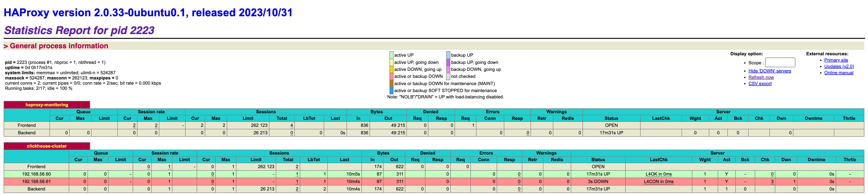Open the Online manual link
The width and height of the screenshot is (868, 195).
point(839,73)
